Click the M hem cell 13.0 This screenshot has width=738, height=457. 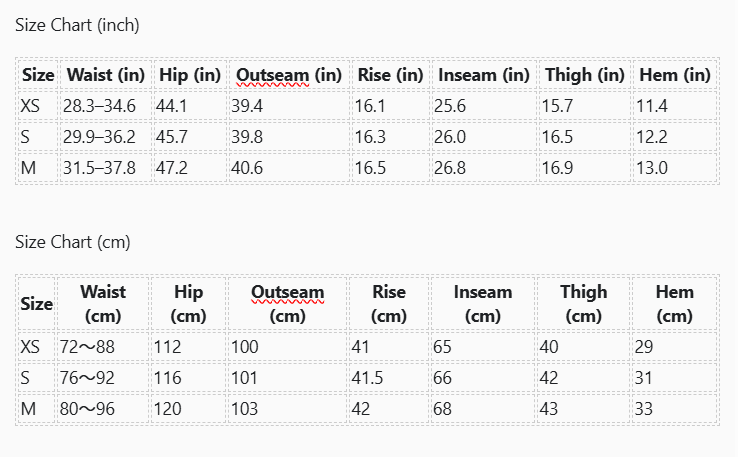pos(675,168)
